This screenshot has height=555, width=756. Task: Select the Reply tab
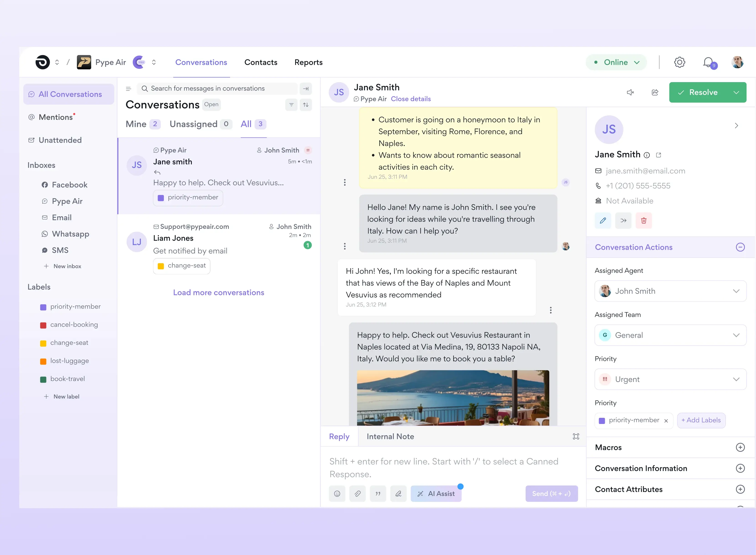tap(339, 436)
